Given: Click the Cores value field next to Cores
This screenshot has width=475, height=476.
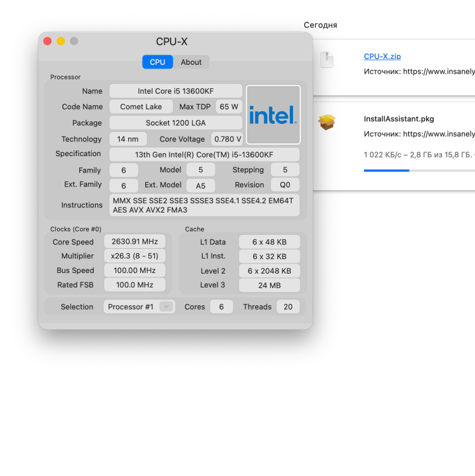Looking at the screenshot, I should pyautogui.click(x=221, y=307).
